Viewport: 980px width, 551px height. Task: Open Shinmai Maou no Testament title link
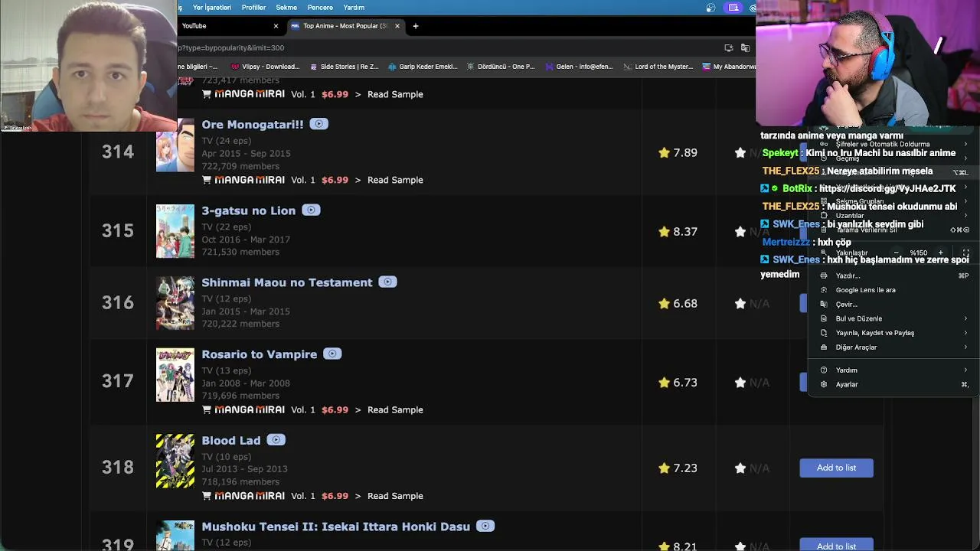click(287, 282)
